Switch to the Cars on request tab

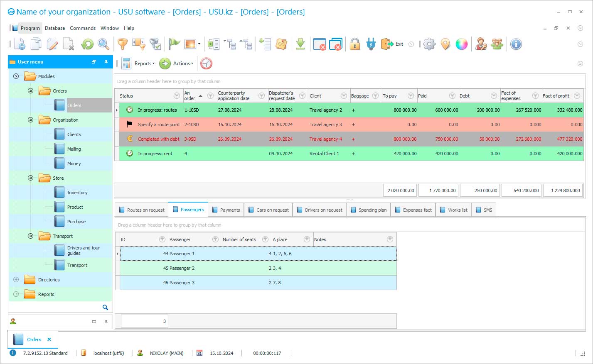tap(268, 210)
